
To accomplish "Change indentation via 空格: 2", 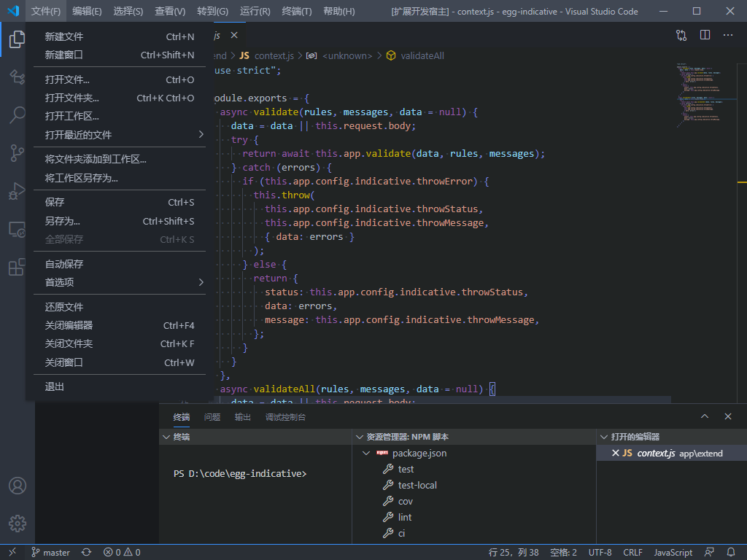I will pyautogui.click(x=563, y=553).
